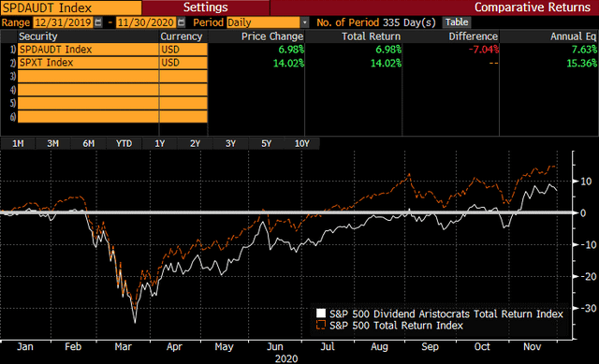Click the Currency column header
Viewport: 599px width, 364px height.
click(181, 36)
